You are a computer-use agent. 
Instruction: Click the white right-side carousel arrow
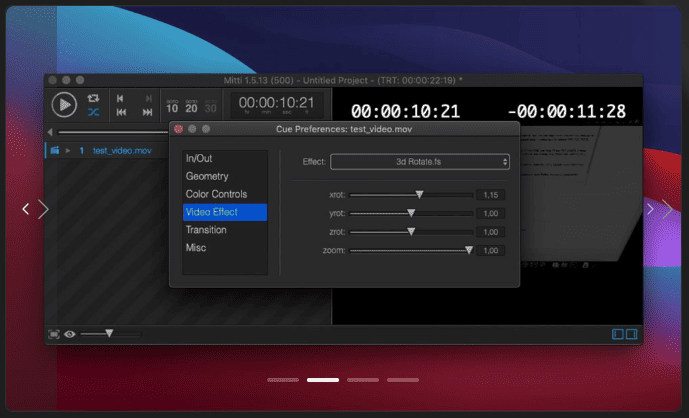pos(650,209)
